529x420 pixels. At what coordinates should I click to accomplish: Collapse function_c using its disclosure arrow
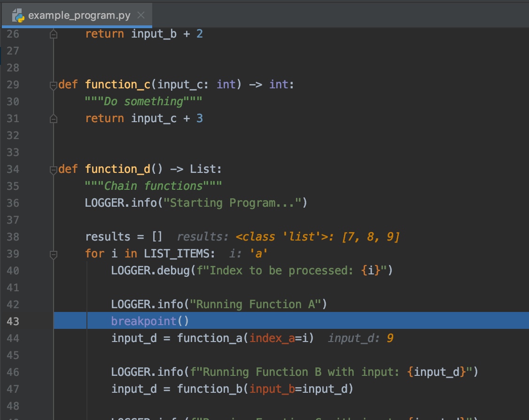53,85
